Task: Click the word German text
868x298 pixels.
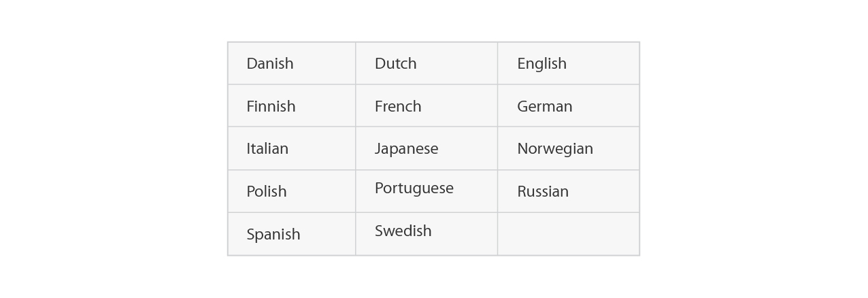Action: (x=545, y=106)
